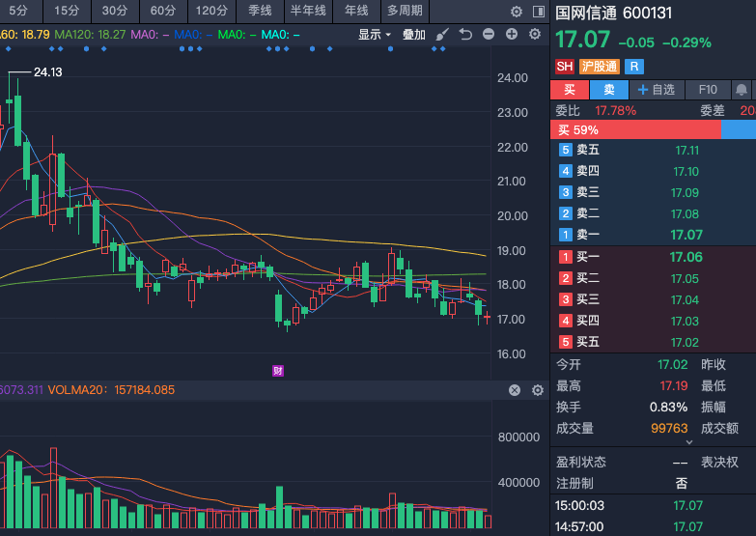
Task: Open the 多周期 multi-period view
Action: click(x=405, y=11)
